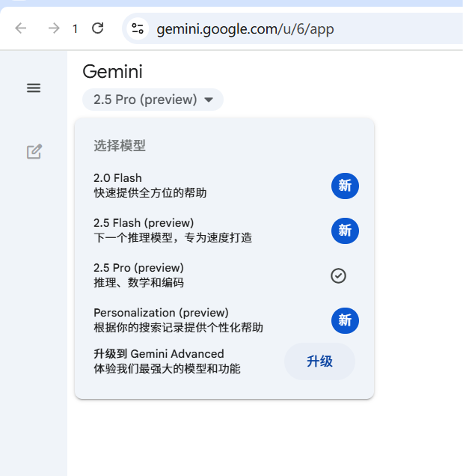
Task: Select the 2.5 Flash (preview) model
Action: (224, 231)
